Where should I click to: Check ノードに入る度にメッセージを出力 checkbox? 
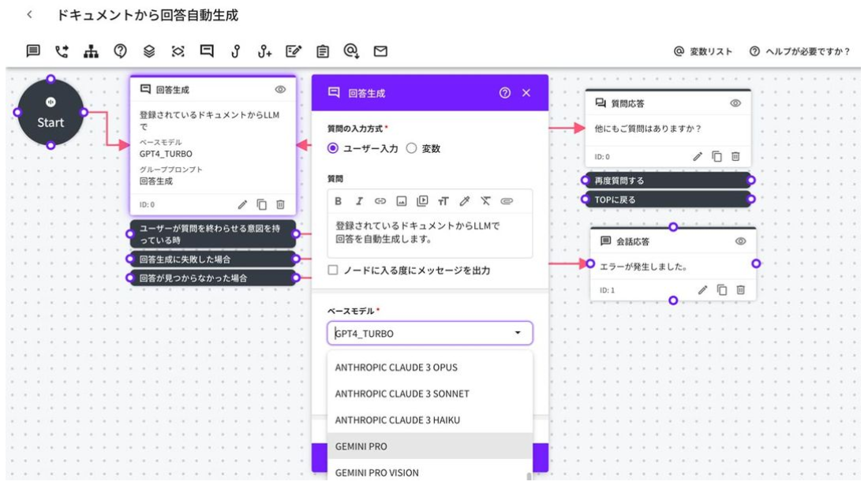(x=333, y=271)
